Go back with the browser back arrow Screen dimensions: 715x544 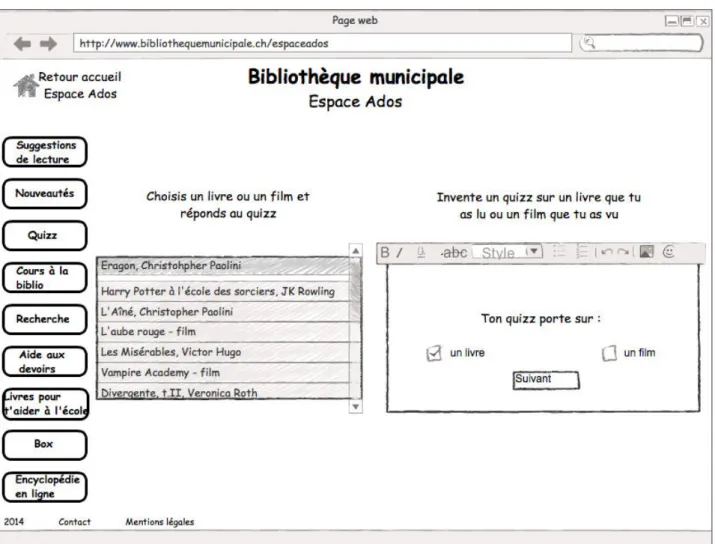tap(22, 44)
